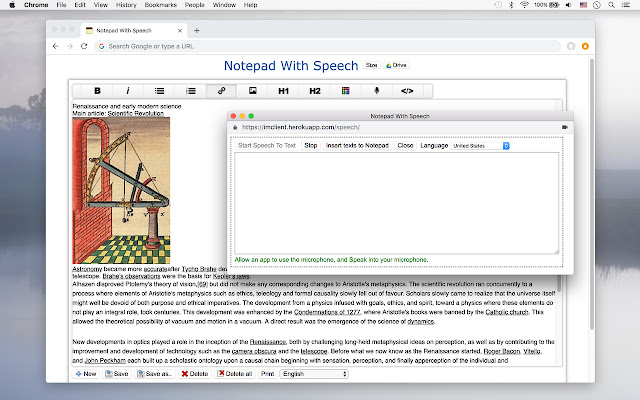
Task: Start speech input with the microphone icon
Action: coord(377,91)
